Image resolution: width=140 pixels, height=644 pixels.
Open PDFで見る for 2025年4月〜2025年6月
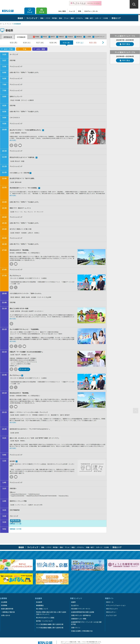pyautogui.click(x=125, y=61)
